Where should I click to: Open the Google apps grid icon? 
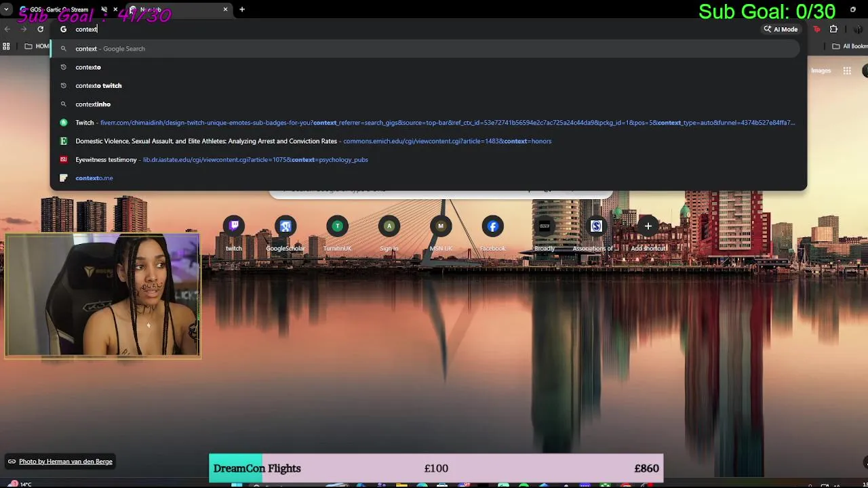(847, 70)
